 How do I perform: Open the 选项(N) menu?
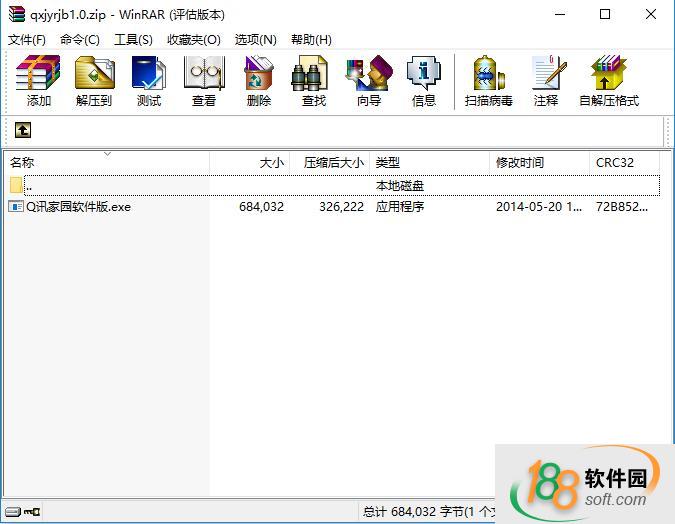(x=255, y=40)
